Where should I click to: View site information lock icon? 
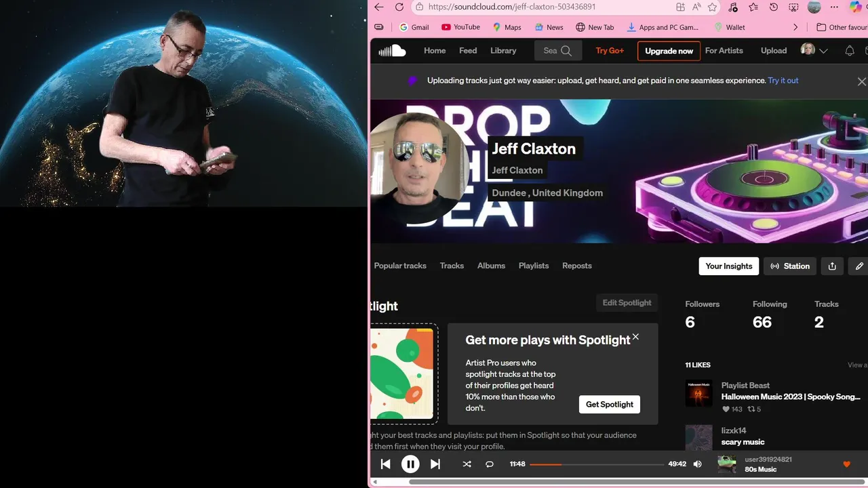pos(420,7)
